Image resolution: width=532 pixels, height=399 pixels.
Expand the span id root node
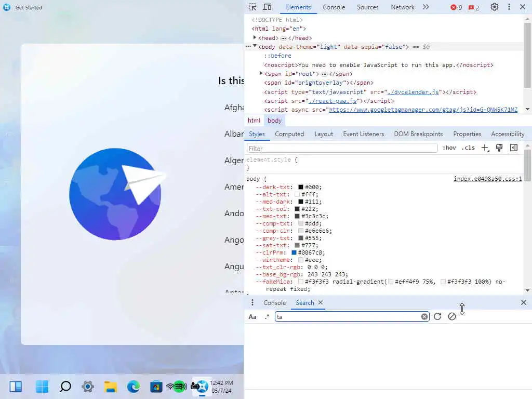(261, 73)
